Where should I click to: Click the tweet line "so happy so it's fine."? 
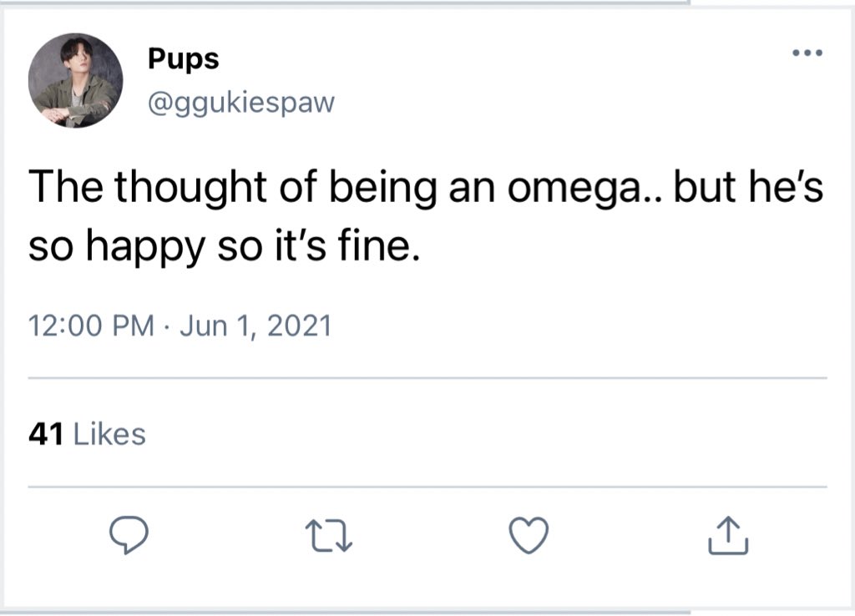[x=222, y=247]
